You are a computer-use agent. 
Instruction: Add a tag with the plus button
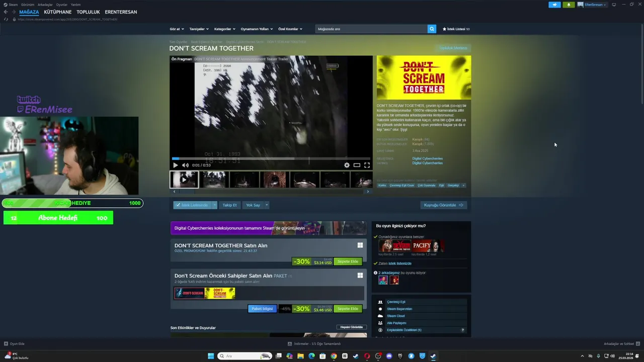click(x=463, y=185)
